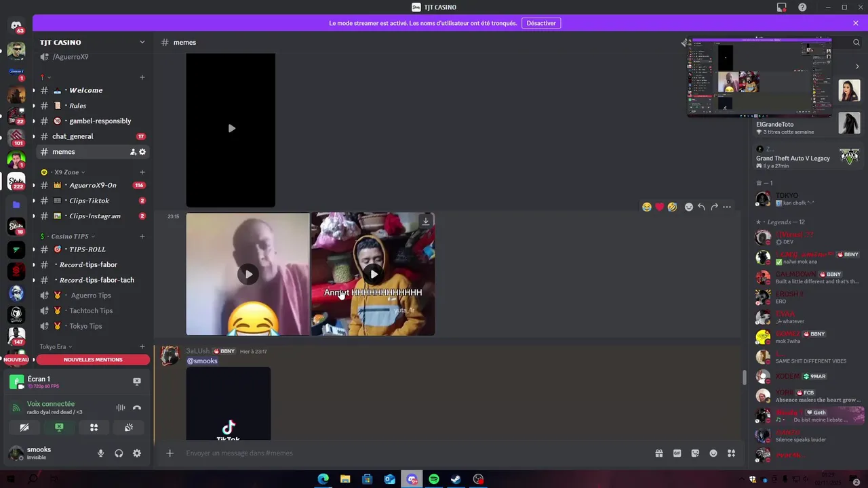Open add reaction smiley picker
Viewport: 868px width, 488px height.
[689, 207]
